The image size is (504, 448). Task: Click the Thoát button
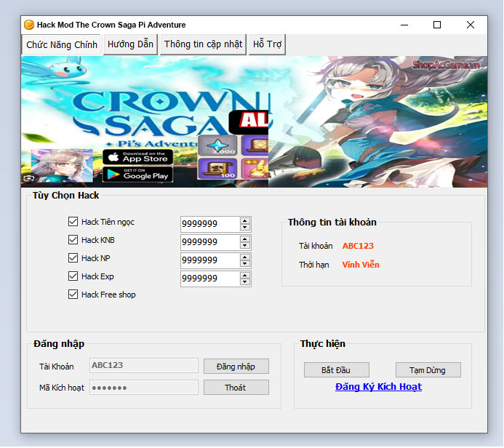[x=236, y=388]
